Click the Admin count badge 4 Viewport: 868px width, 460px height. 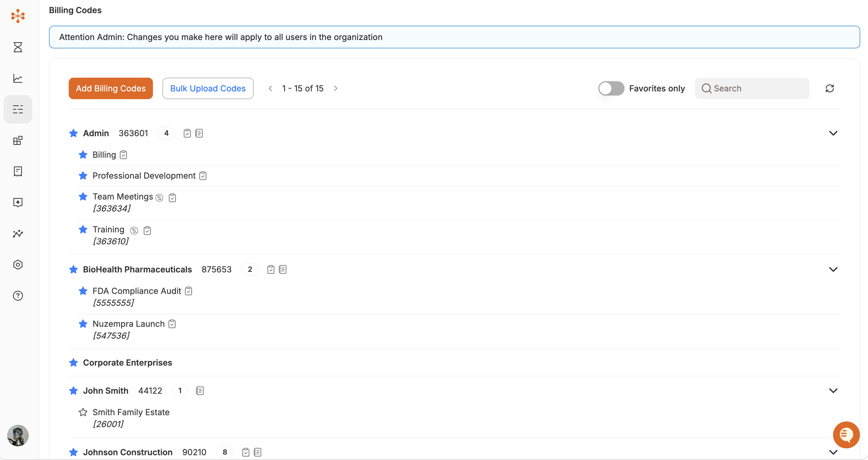(x=166, y=134)
